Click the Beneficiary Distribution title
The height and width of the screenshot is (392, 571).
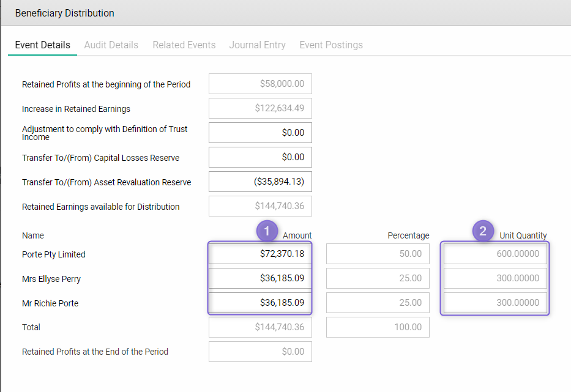(64, 13)
